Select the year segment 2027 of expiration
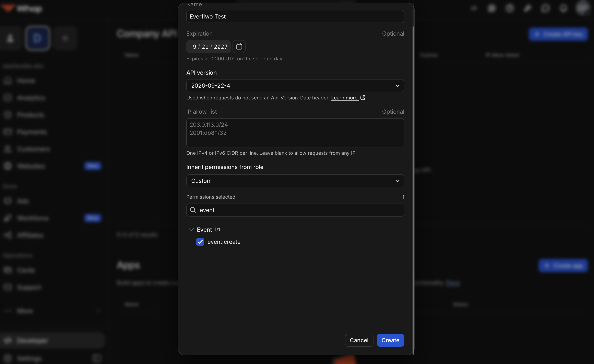Viewport: 594px width, 364px height. point(221,47)
